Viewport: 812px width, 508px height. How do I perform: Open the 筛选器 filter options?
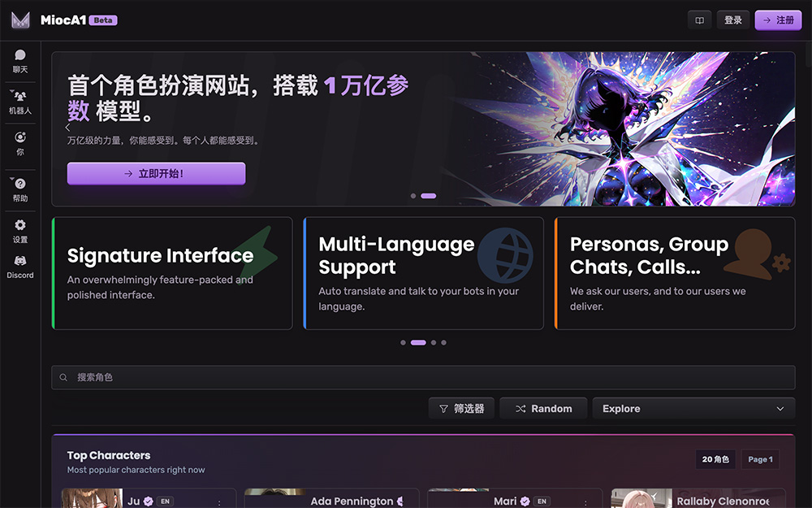pyautogui.click(x=461, y=409)
